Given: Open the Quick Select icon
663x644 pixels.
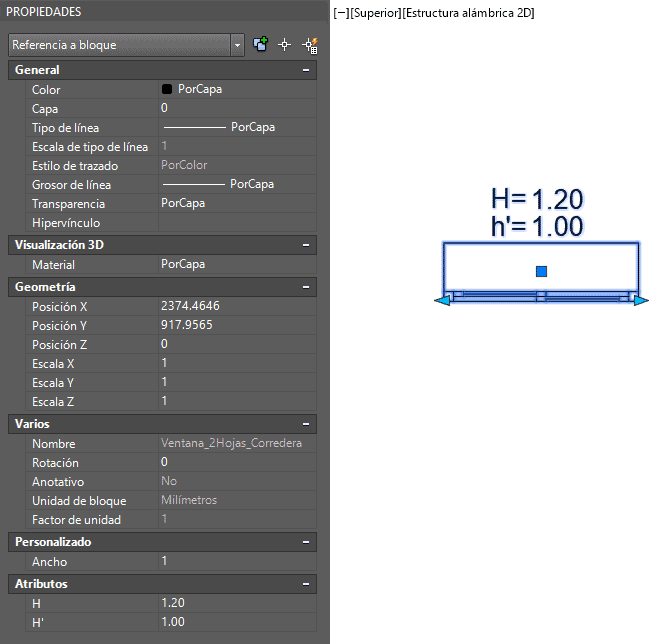Looking at the screenshot, I should (309, 45).
